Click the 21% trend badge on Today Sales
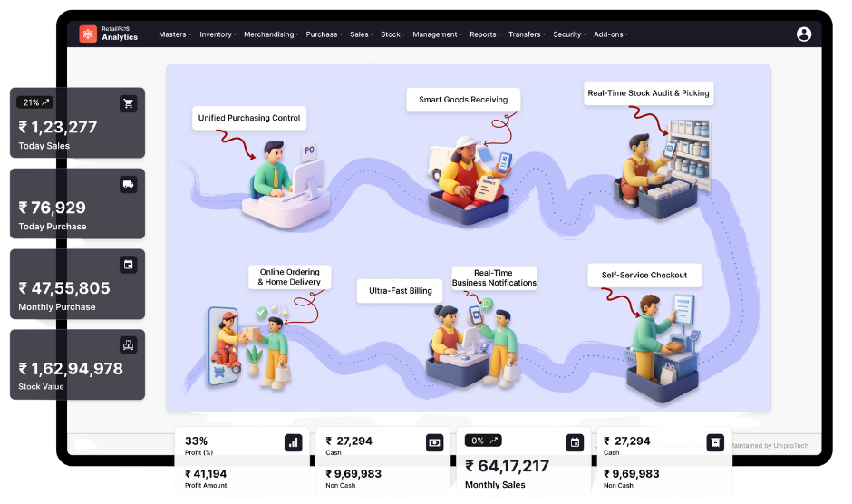Viewport: 852px width, 504px height. click(35, 102)
